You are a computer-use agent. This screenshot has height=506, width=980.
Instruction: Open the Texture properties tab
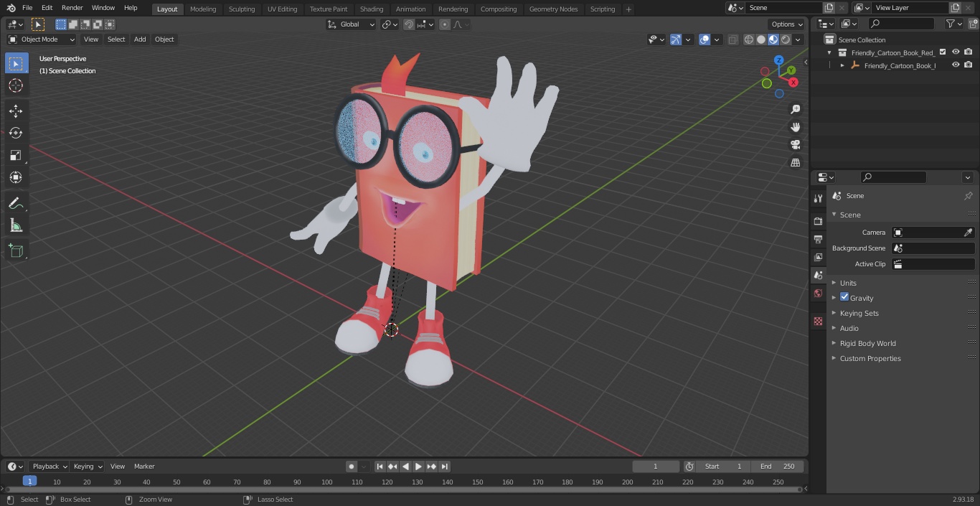click(818, 321)
